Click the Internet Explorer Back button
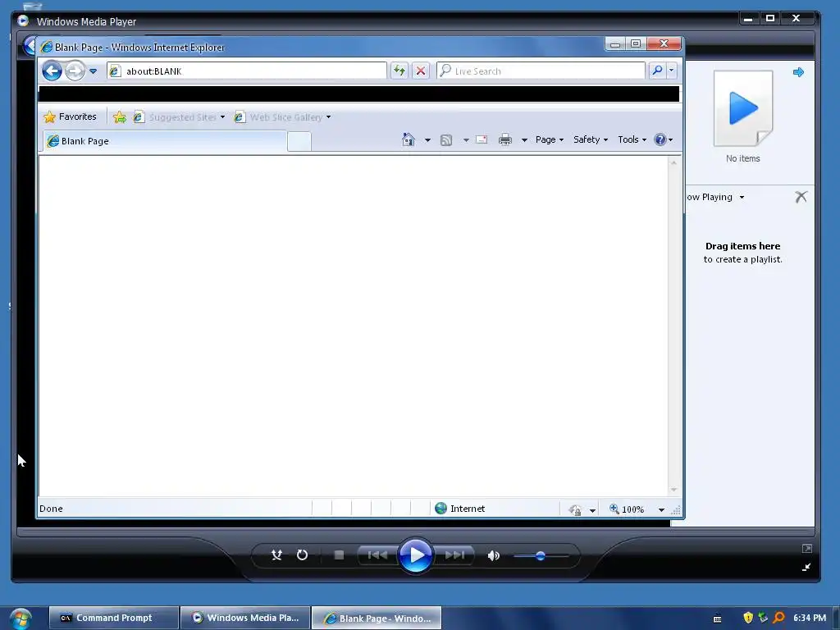The width and height of the screenshot is (840, 630). coord(52,71)
